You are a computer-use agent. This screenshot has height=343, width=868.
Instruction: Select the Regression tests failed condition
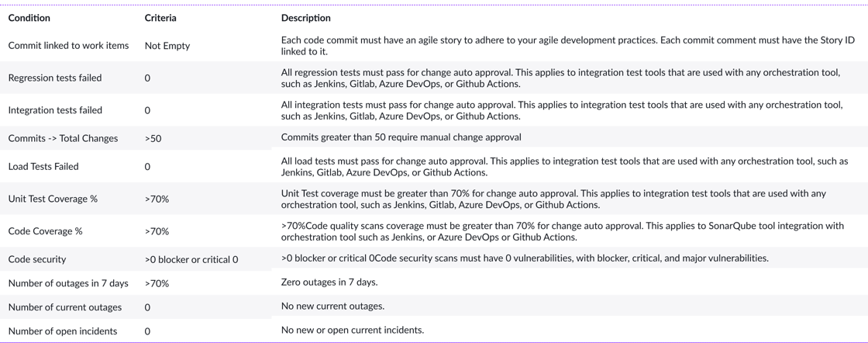pyautogui.click(x=55, y=78)
